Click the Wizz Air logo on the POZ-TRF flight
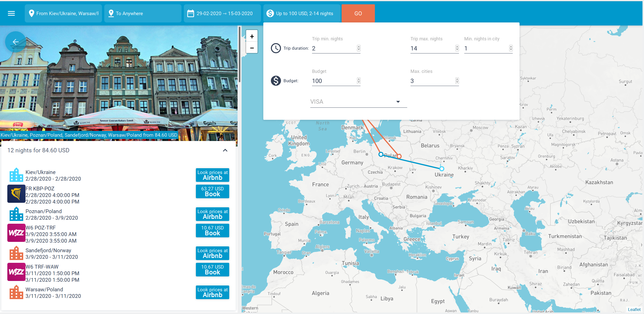 pyautogui.click(x=16, y=233)
